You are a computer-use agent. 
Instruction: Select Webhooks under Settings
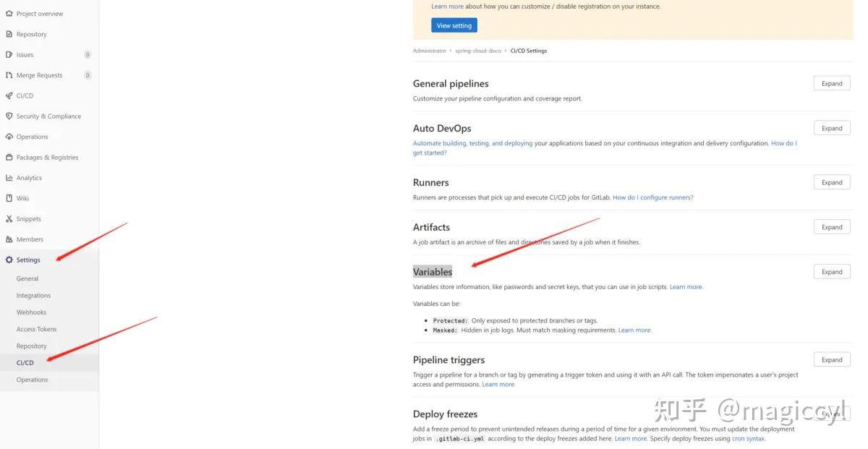[32, 312]
